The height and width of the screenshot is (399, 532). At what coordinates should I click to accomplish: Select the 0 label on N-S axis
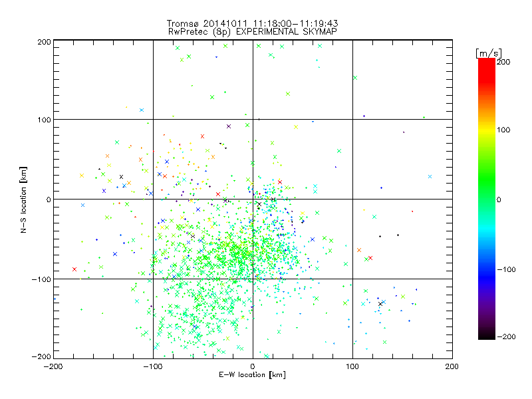click(49, 199)
